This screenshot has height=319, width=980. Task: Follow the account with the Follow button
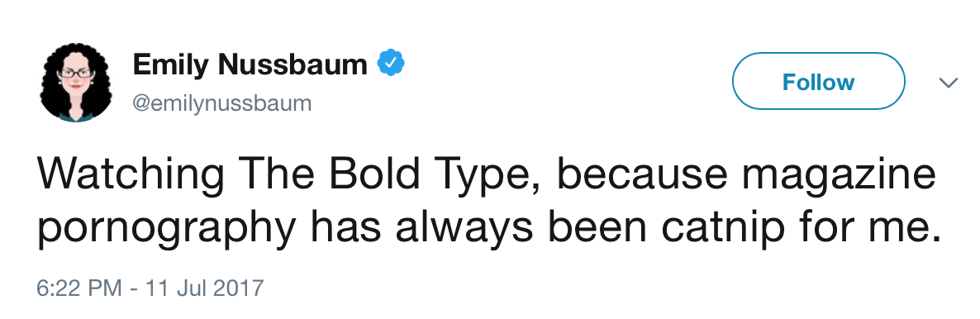818,81
